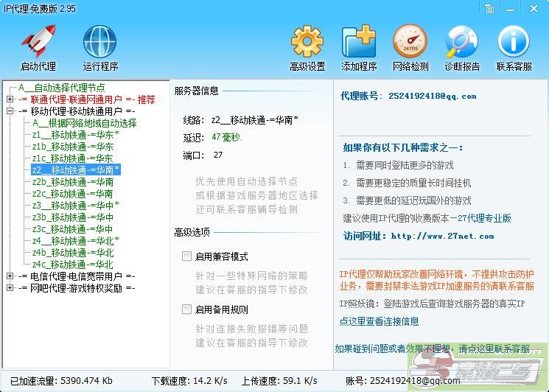
Task: Open the 诊断报告 magnifier icon
Action: click(462, 42)
